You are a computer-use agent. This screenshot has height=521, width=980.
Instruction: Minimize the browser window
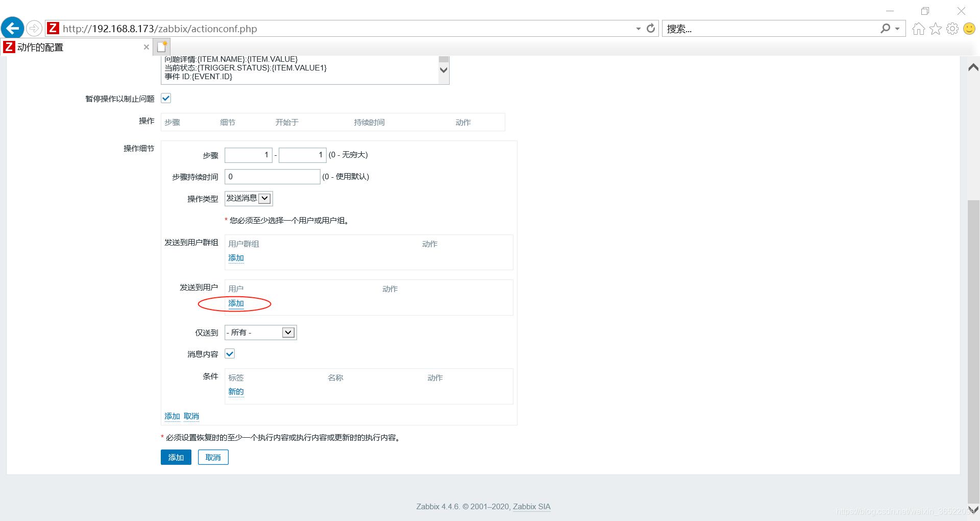pyautogui.click(x=890, y=11)
